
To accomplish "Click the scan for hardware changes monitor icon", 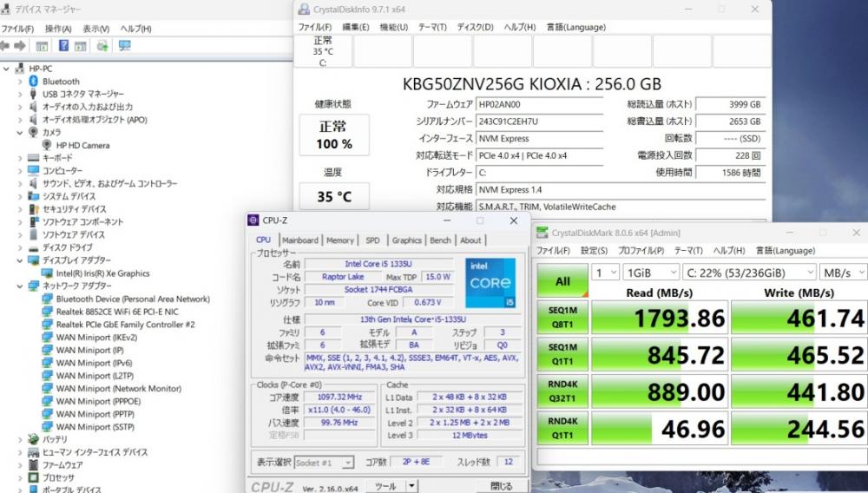I will click(124, 46).
